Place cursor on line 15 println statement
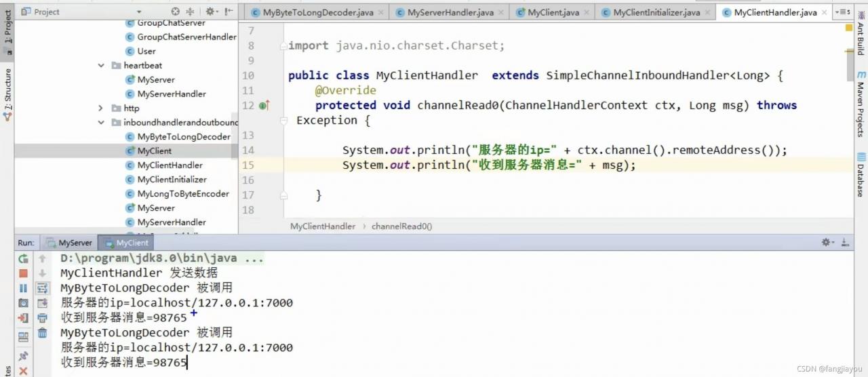The height and width of the screenshot is (377, 868). 489,165
